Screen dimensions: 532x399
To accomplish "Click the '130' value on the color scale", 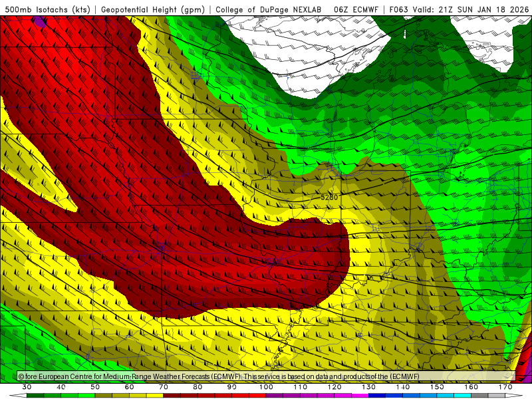I will pyautogui.click(x=368, y=387).
